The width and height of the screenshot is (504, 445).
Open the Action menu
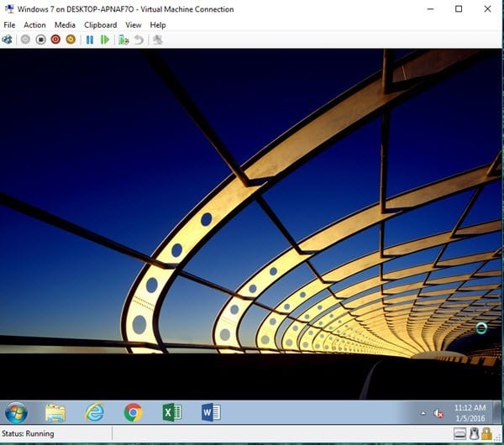click(34, 25)
